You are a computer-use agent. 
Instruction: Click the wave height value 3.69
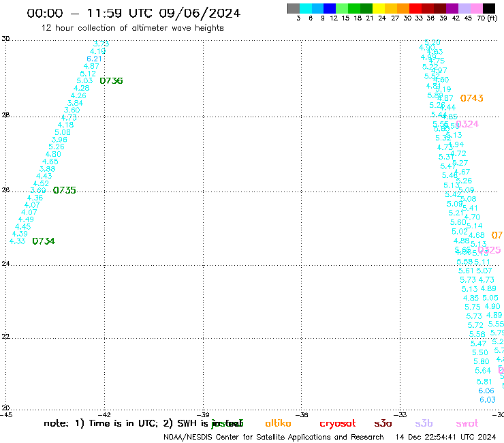tap(38, 190)
